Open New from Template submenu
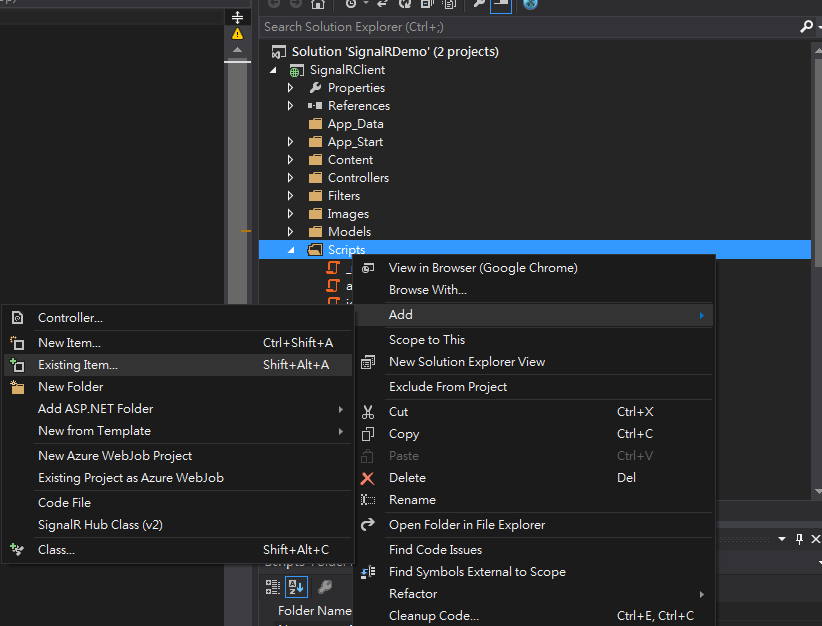The image size is (822, 626). point(178,431)
